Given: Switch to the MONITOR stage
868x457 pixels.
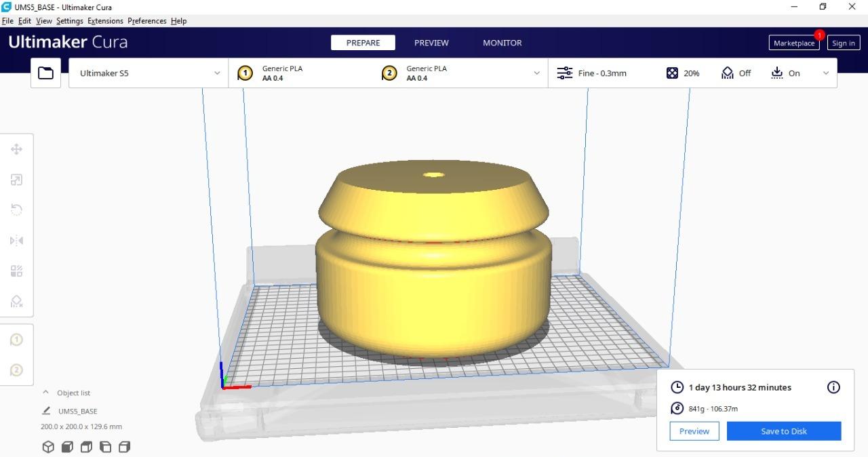Looking at the screenshot, I should pos(502,43).
